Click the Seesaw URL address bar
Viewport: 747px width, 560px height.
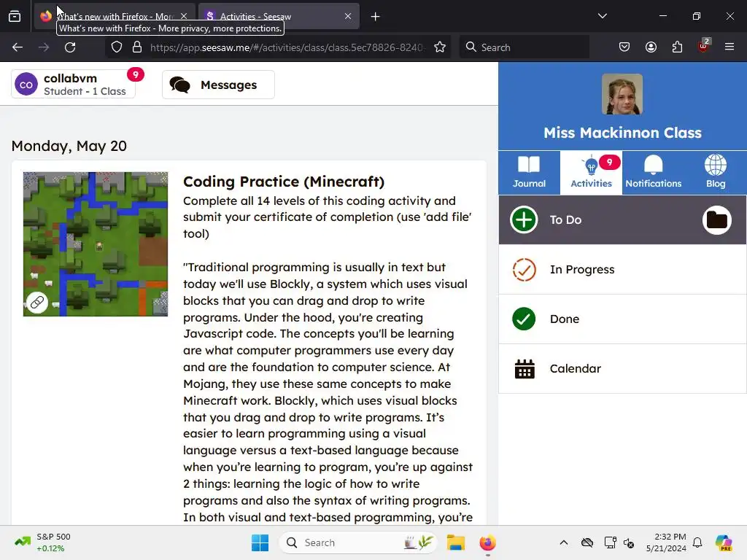(x=287, y=47)
